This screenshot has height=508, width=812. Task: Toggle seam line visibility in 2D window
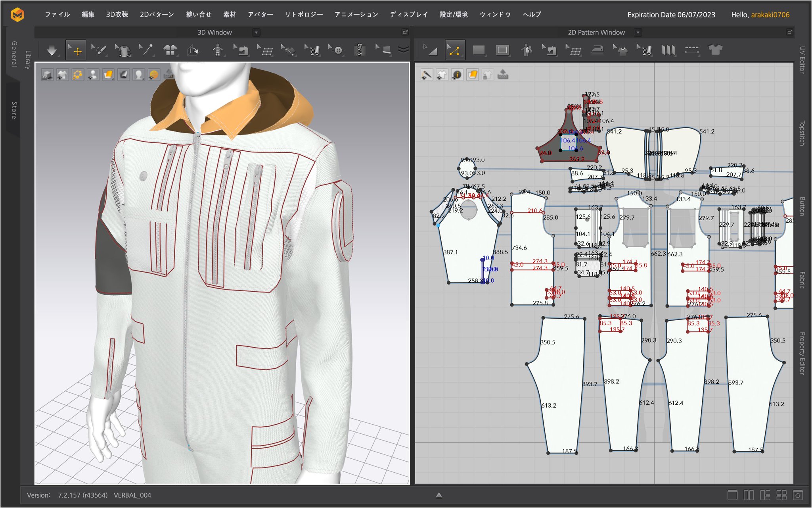point(426,75)
